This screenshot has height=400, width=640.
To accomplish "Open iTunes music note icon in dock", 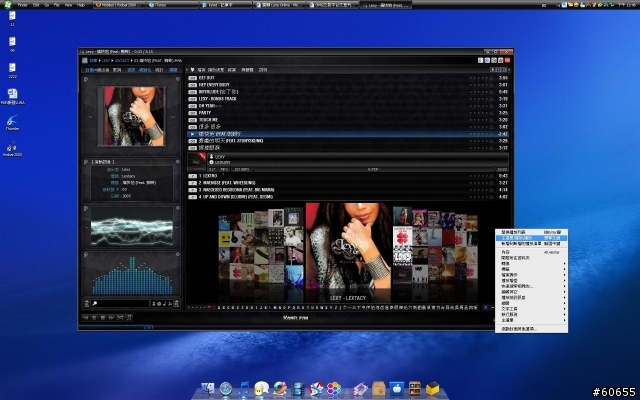I will [244, 389].
